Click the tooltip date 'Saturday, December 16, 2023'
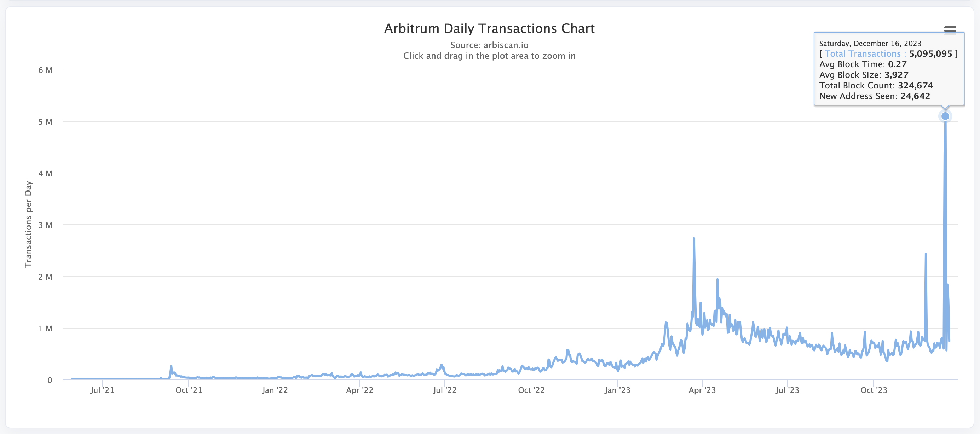The width and height of the screenshot is (980, 434). [x=870, y=44]
